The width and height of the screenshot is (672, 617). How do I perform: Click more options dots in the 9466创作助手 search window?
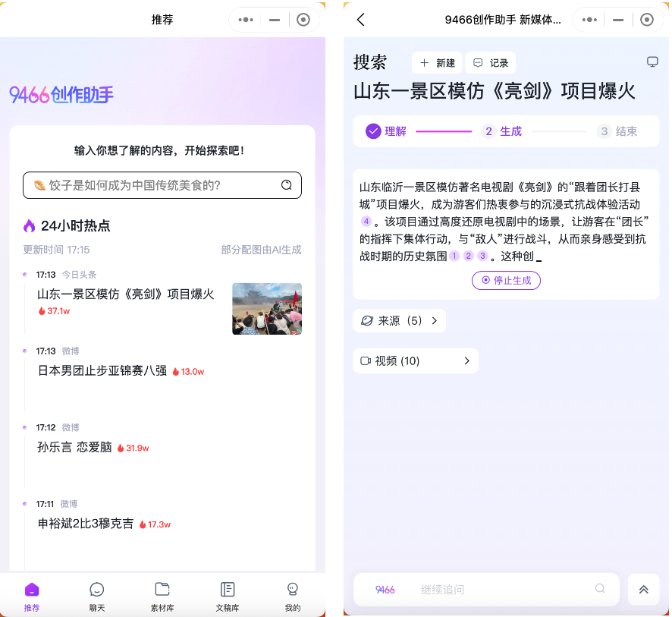click(x=590, y=20)
